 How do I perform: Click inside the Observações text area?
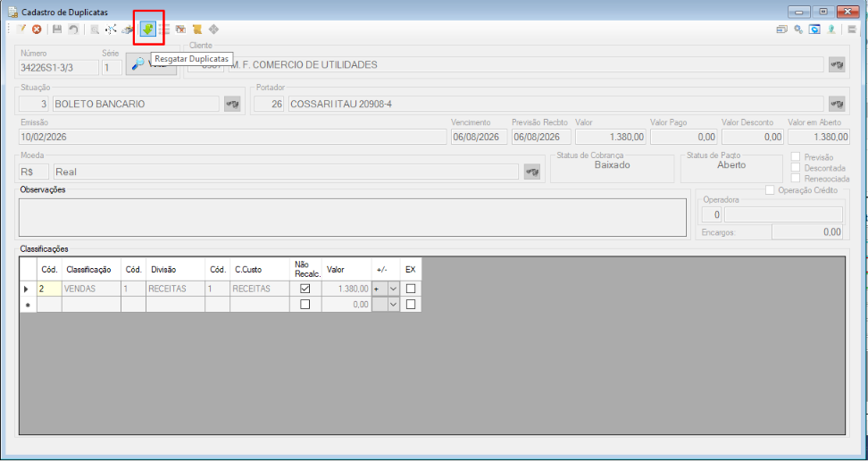[x=352, y=217]
